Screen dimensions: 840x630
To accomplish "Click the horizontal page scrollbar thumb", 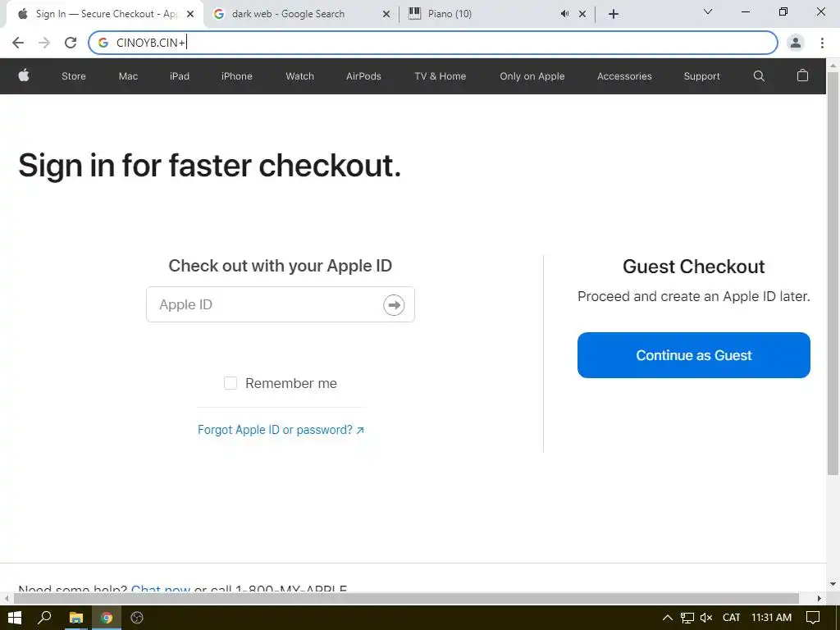I will click(405, 598).
